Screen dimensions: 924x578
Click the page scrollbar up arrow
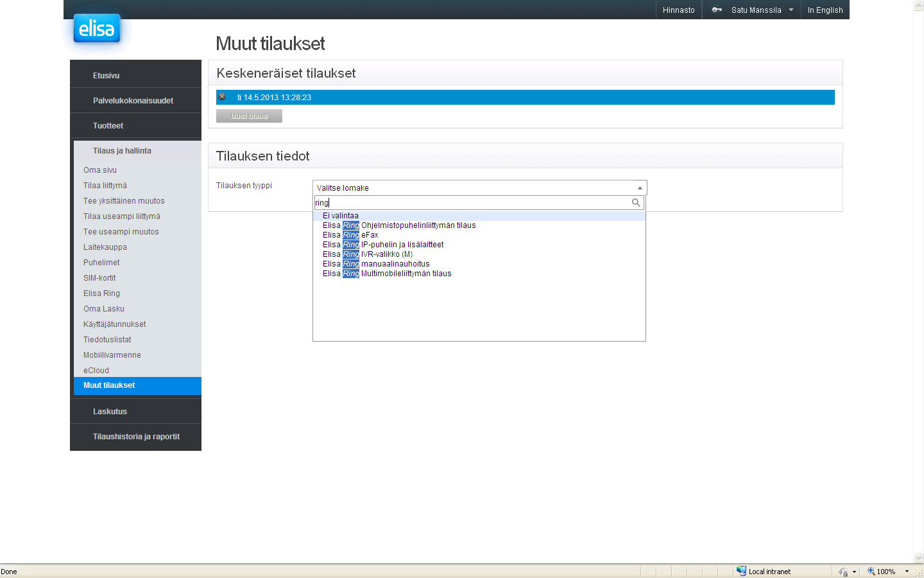point(919,5)
